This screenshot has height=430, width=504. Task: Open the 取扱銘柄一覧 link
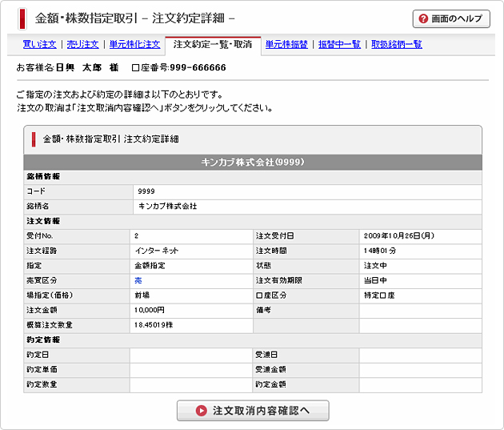tap(396, 45)
